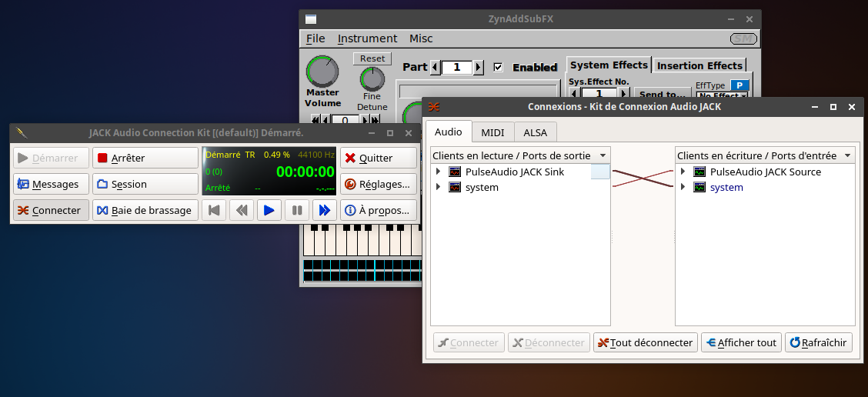Open Misc menu in ZynAddSubFX

pos(421,38)
